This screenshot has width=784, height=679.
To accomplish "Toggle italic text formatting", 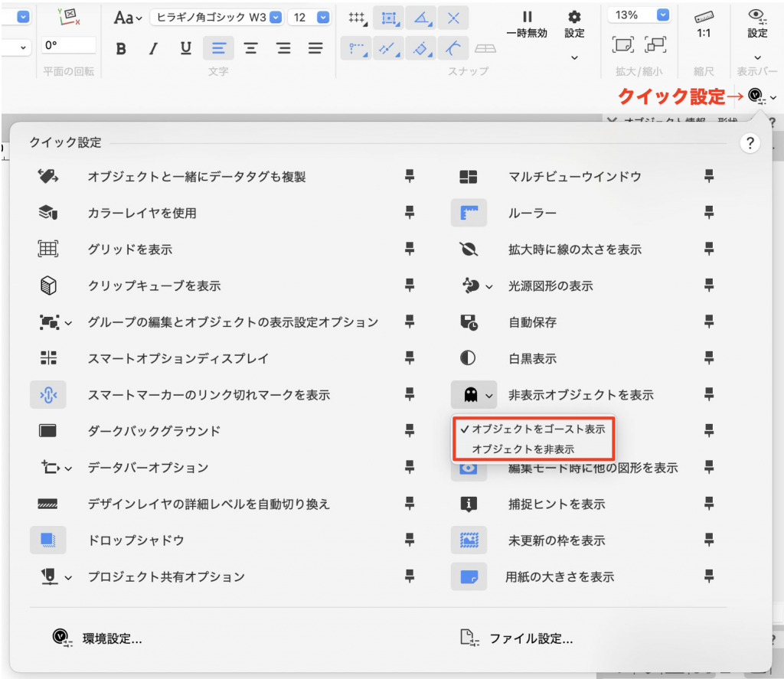I will tap(153, 48).
